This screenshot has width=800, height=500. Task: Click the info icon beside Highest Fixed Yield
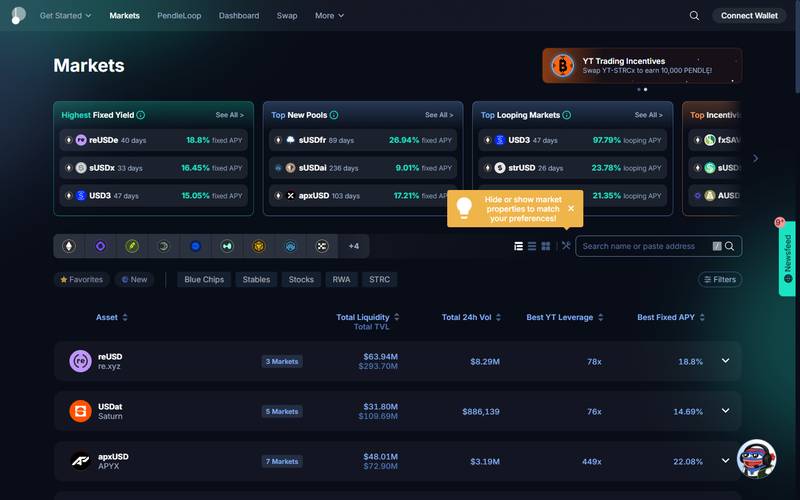(141, 115)
